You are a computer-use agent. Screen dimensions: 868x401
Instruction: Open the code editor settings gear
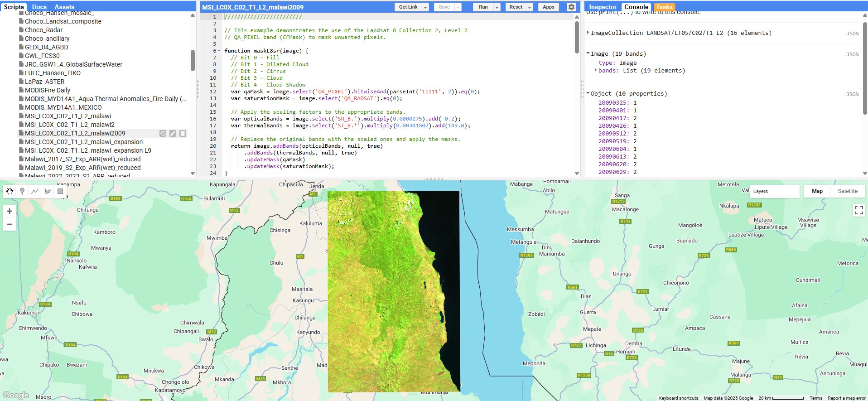pyautogui.click(x=571, y=7)
